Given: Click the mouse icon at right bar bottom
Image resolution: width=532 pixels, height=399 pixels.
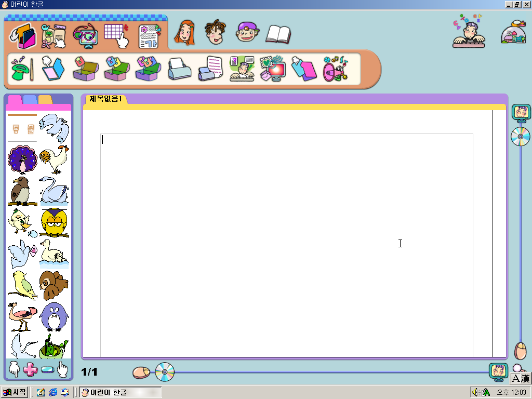Looking at the screenshot, I should point(521,351).
